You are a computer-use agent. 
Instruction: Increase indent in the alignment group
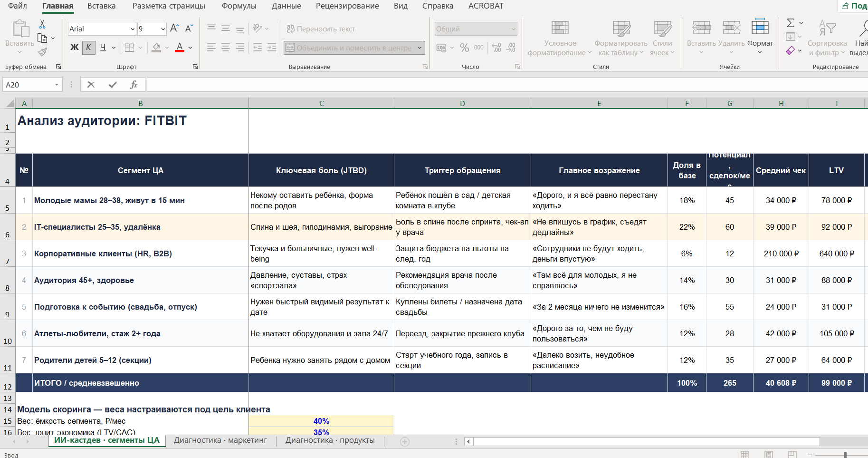click(272, 48)
